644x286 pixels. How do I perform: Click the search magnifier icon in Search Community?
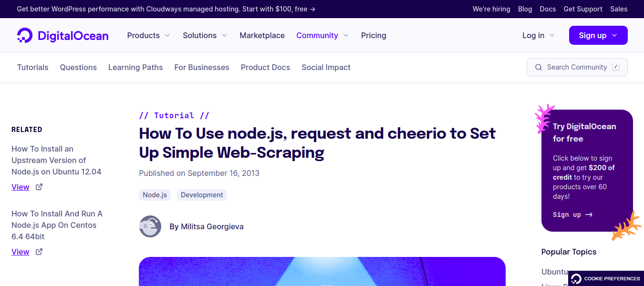539,67
